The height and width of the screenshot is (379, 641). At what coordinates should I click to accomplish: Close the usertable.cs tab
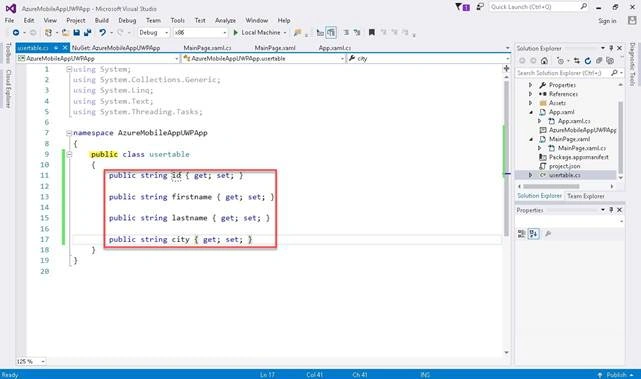point(65,48)
